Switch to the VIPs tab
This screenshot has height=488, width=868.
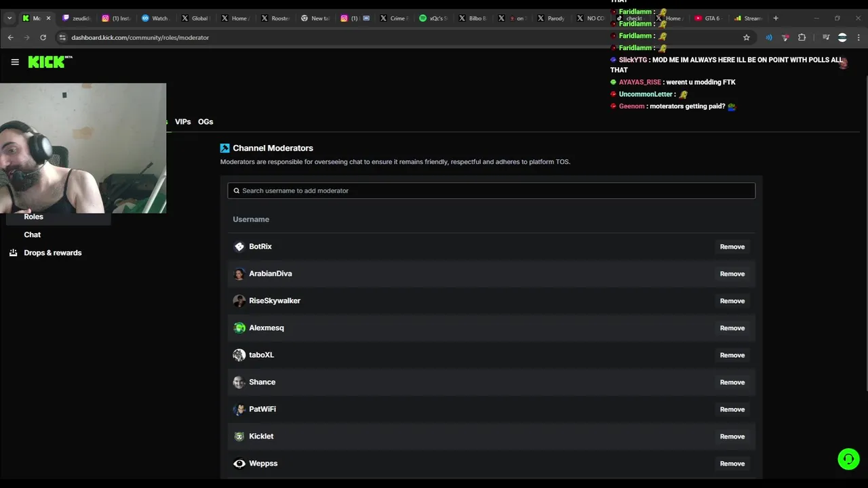182,122
